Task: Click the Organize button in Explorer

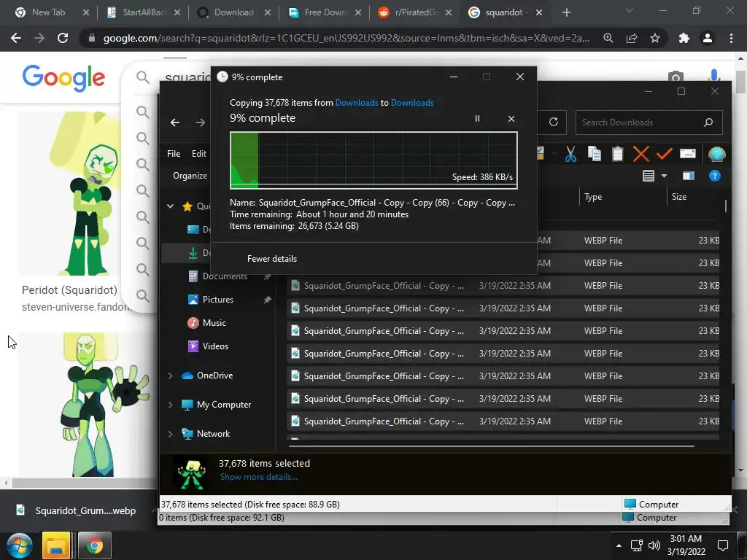Action: 190,176
